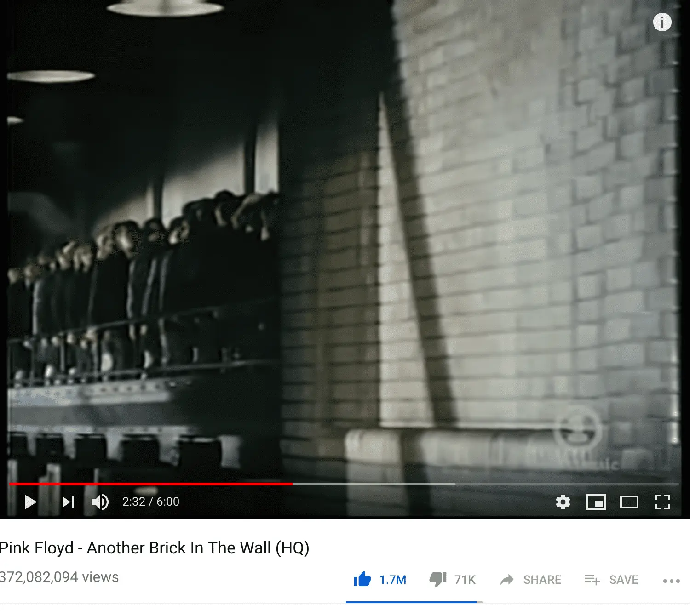Open the video settings gear
The height and width of the screenshot is (616, 690).
tap(563, 502)
